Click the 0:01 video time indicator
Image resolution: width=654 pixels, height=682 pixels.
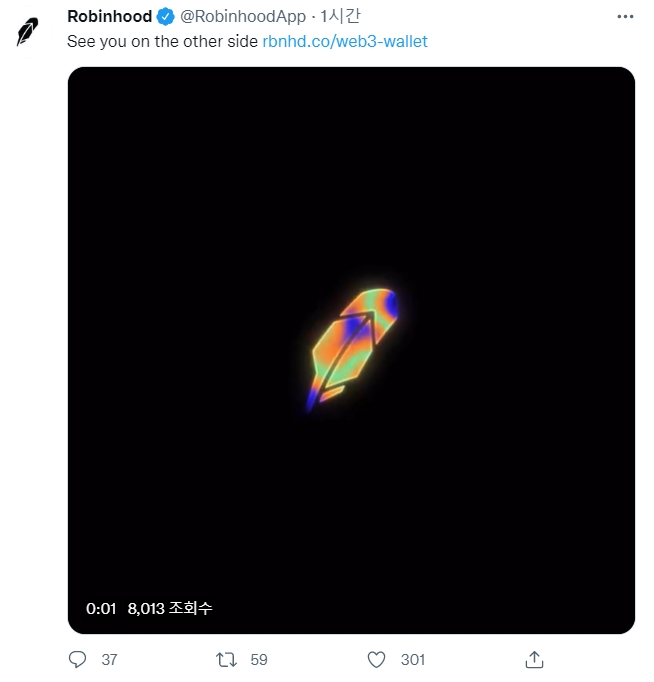pyautogui.click(x=102, y=608)
